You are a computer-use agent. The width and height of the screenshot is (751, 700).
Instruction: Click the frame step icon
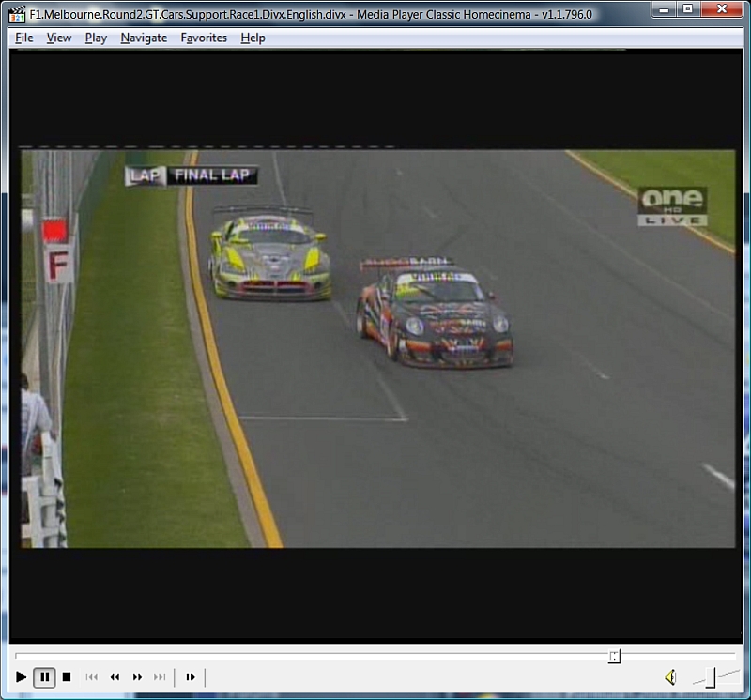click(x=191, y=677)
